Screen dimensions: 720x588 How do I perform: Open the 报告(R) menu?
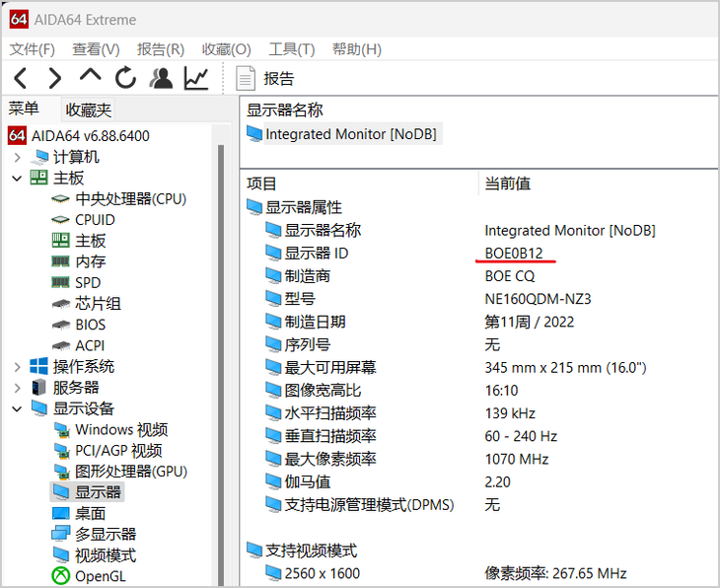[161, 49]
